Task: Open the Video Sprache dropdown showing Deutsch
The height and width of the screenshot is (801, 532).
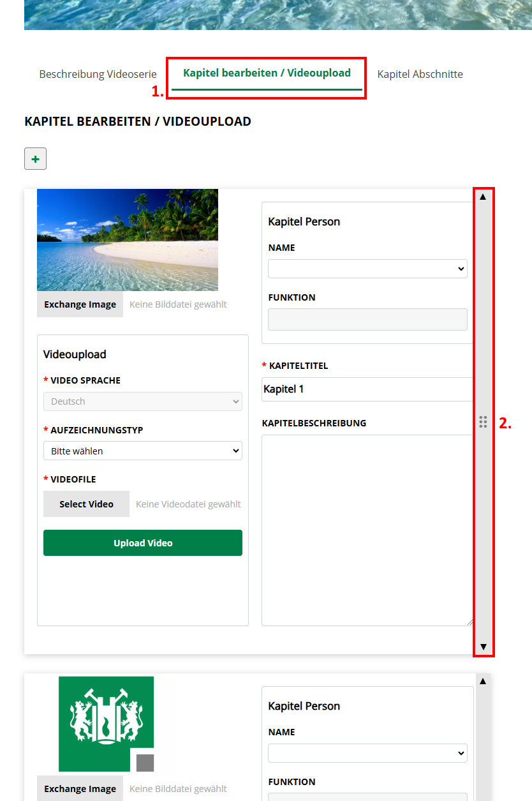Action: pos(143,401)
